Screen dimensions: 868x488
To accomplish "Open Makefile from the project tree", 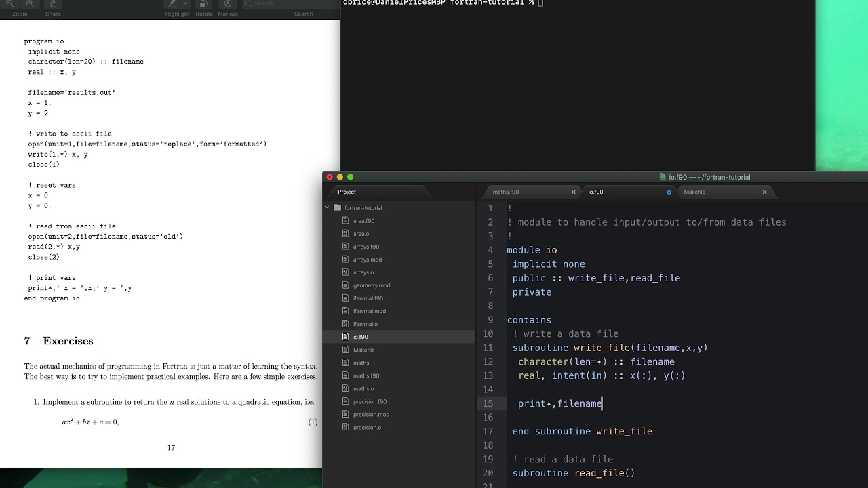I will 364,350.
